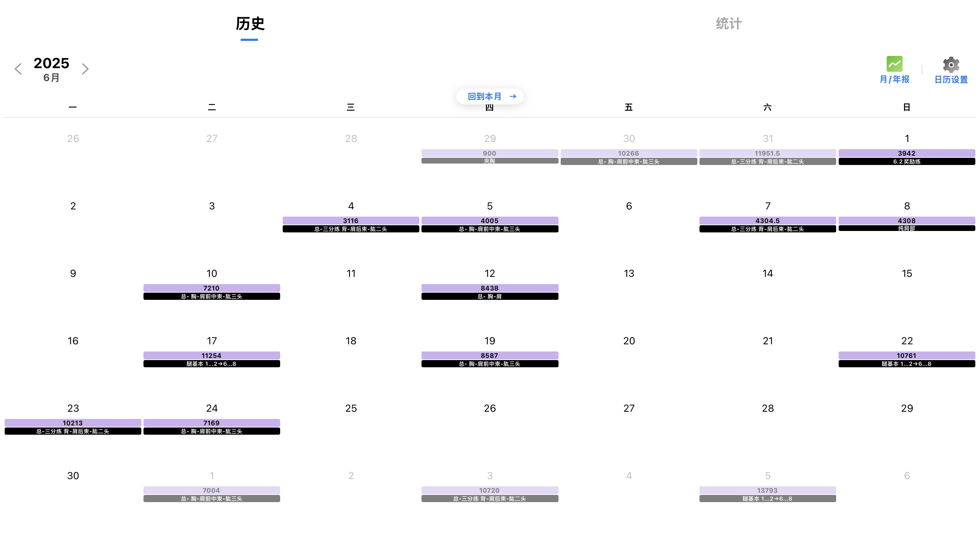The height and width of the screenshot is (543, 980).
Task: Select date 26 in June's fifth week
Action: click(490, 408)
